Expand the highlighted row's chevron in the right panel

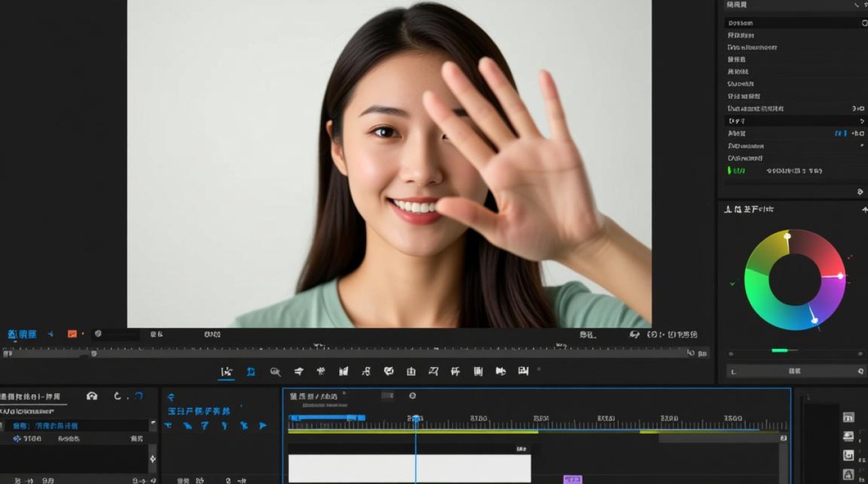(862, 121)
